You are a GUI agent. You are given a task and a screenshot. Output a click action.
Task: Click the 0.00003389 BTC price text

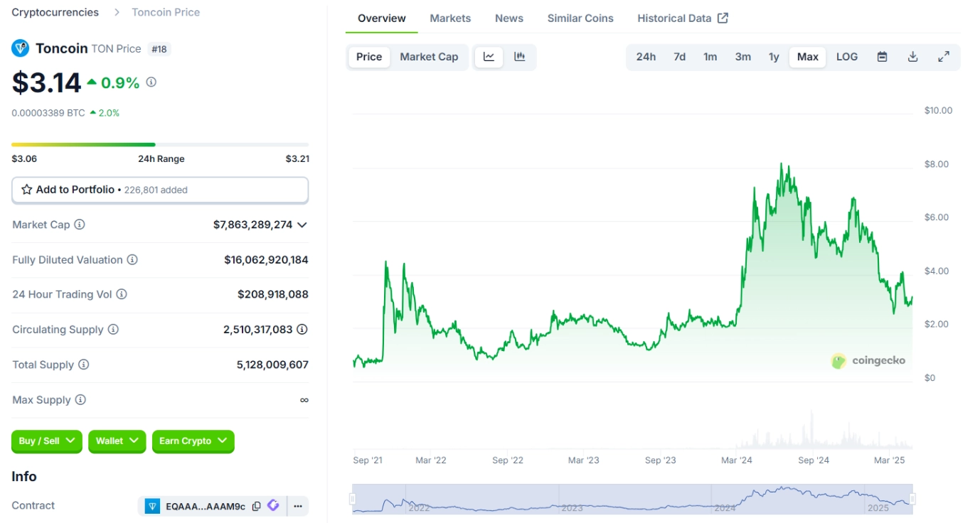[48, 113]
